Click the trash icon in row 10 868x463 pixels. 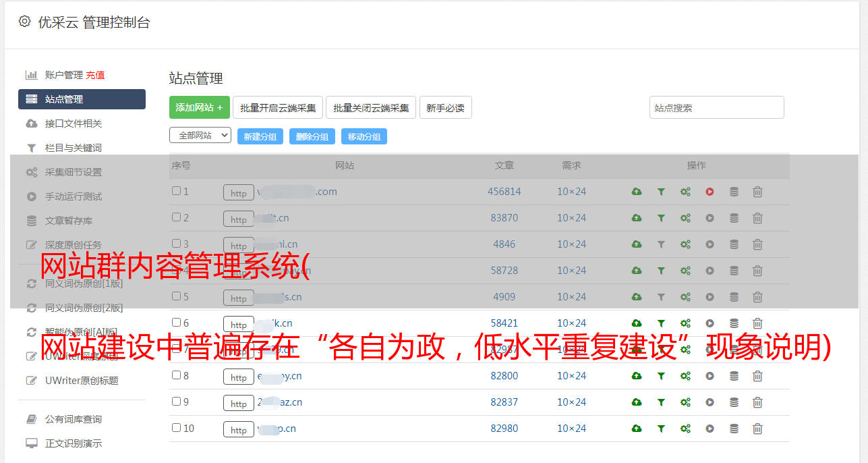click(x=757, y=429)
